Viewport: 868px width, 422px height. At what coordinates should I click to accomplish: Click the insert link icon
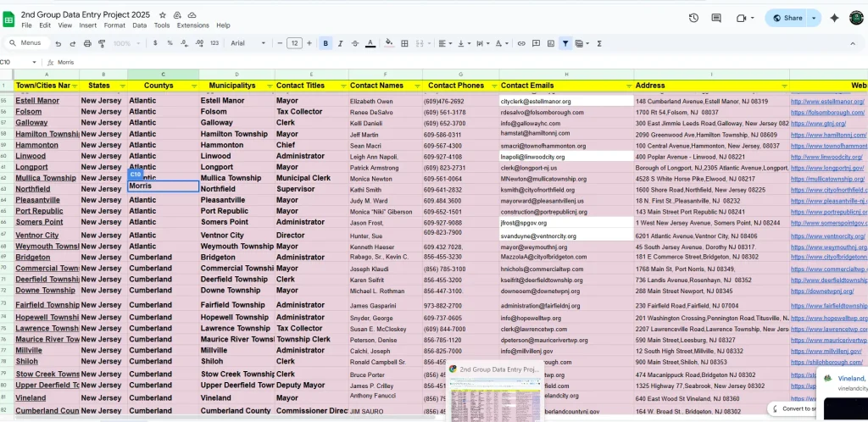(x=520, y=43)
